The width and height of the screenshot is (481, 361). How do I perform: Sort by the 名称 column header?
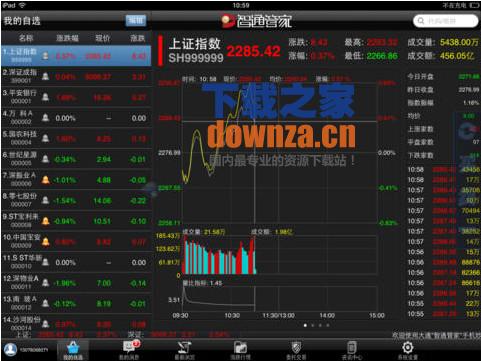click(x=26, y=38)
